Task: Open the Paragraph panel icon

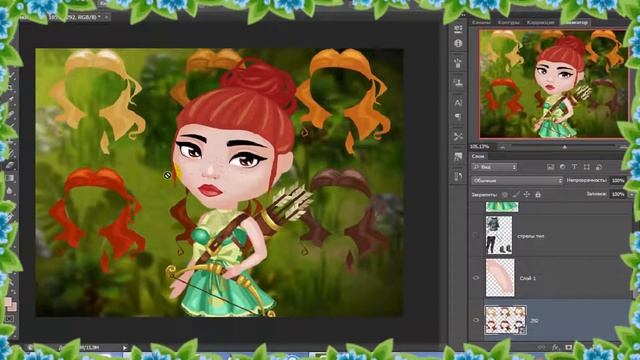Action: (x=458, y=117)
